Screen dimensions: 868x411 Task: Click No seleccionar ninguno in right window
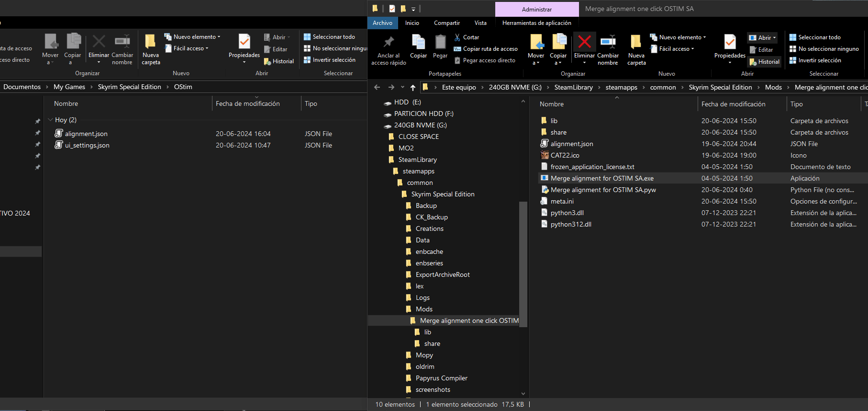click(x=824, y=49)
